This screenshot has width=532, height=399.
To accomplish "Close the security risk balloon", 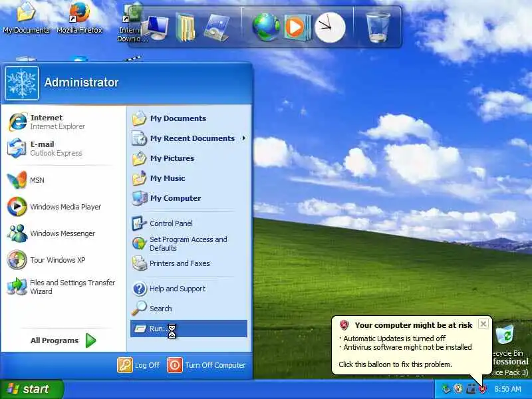I will coord(483,324).
